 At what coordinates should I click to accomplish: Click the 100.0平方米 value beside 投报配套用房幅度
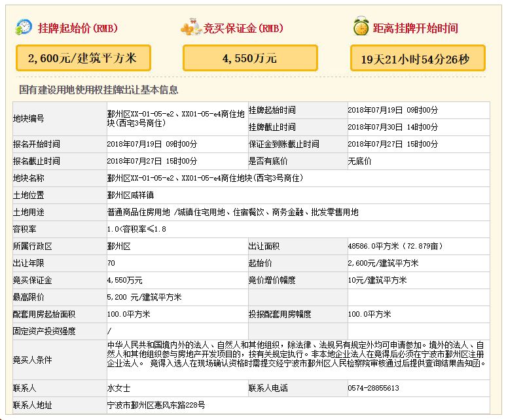(369, 315)
